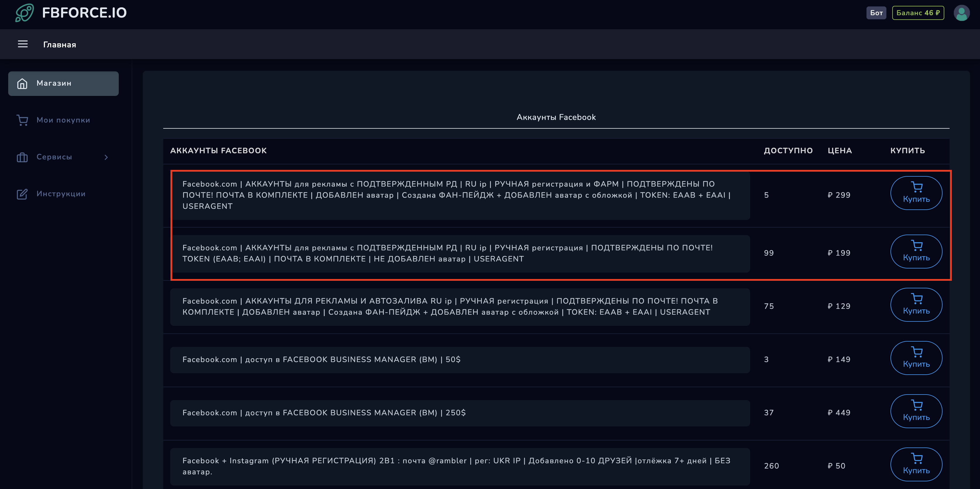Click the shopping cart icon in sidebar

coord(23,119)
